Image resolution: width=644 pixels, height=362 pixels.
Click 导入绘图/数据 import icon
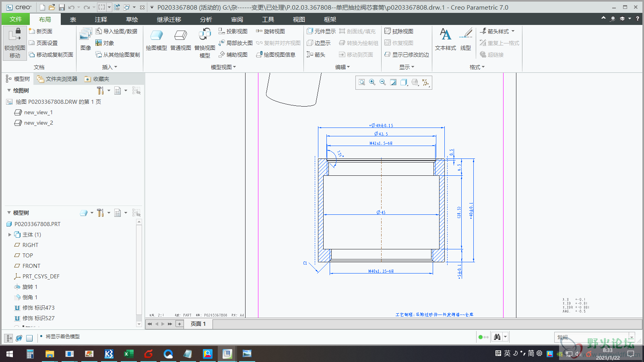(x=99, y=31)
